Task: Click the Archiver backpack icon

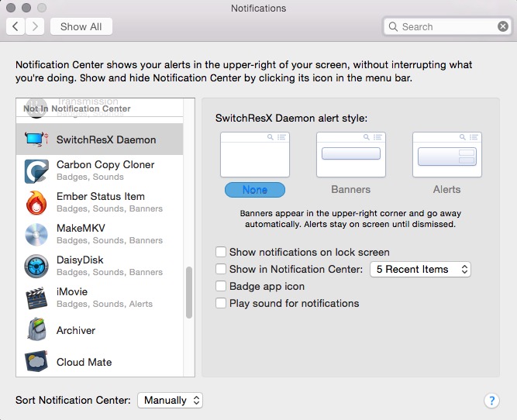Action: (36, 329)
